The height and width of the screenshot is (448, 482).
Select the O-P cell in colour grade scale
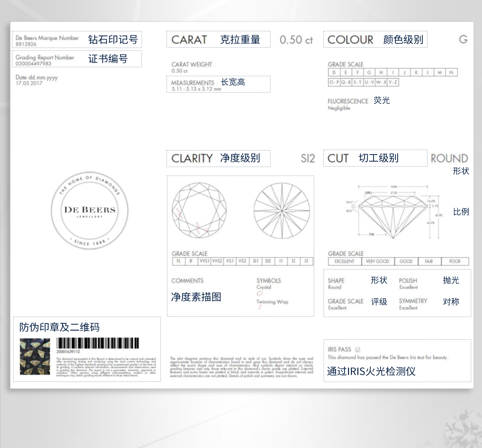coord(334,82)
